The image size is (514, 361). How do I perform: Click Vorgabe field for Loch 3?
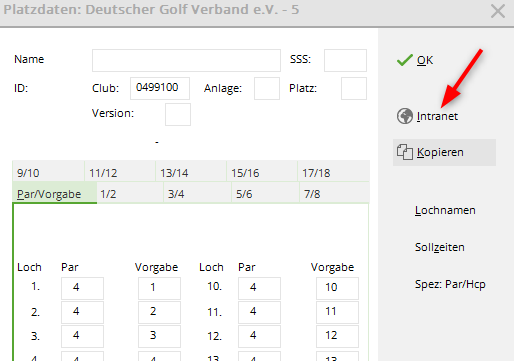tap(160, 336)
